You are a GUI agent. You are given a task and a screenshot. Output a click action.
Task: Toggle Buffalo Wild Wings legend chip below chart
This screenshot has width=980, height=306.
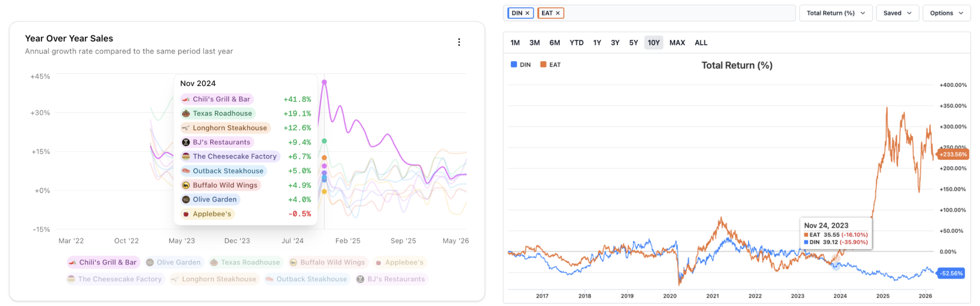[x=328, y=262]
